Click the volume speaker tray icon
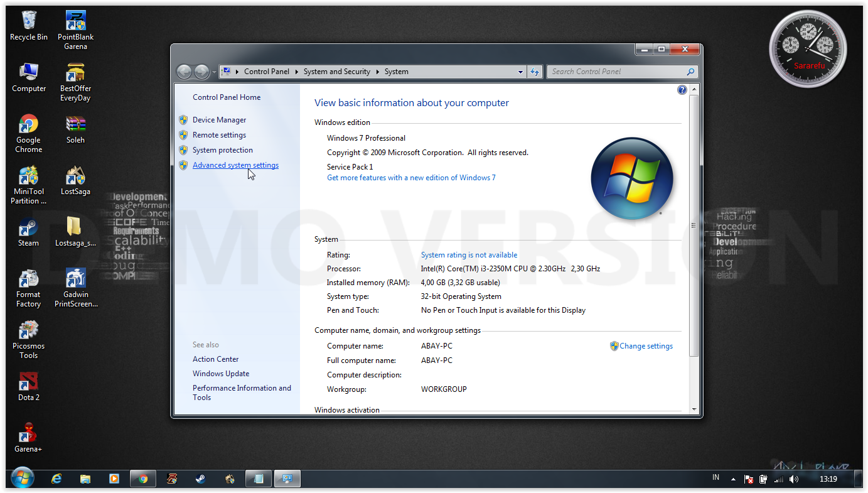The image size is (868, 493). 794,479
